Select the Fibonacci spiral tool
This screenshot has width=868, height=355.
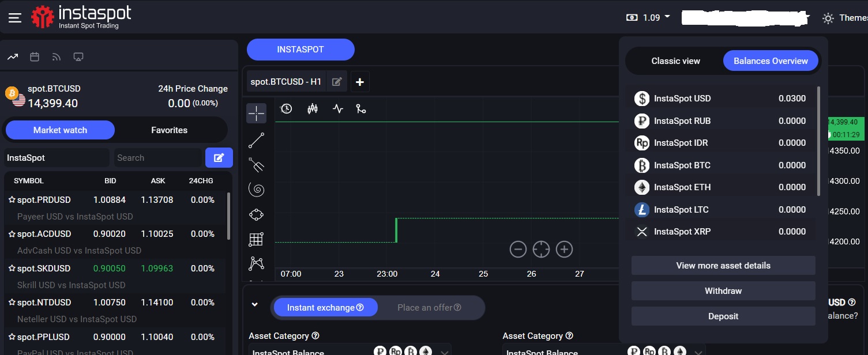[x=256, y=189]
